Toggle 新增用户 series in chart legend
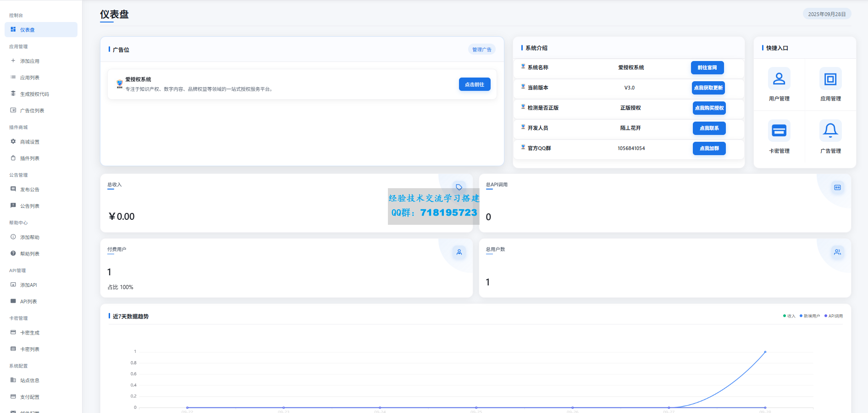Image resolution: width=868 pixels, height=413 pixels. click(x=810, y=316)
